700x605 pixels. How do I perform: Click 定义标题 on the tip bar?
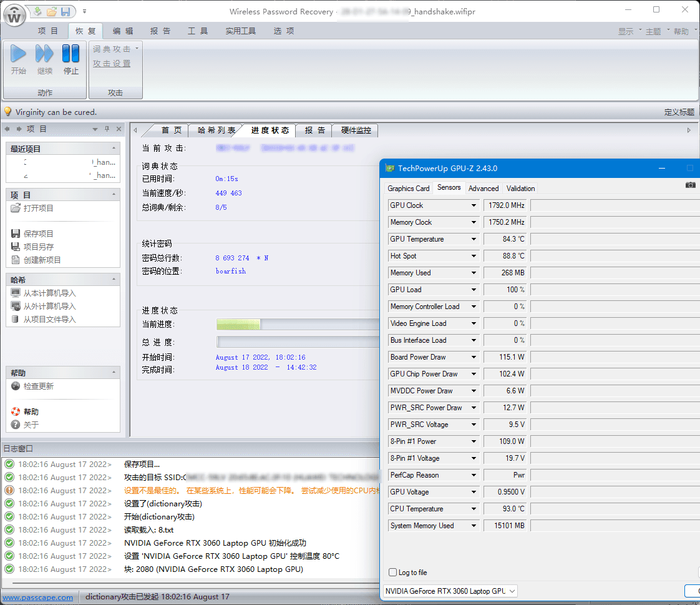[679, 112]
